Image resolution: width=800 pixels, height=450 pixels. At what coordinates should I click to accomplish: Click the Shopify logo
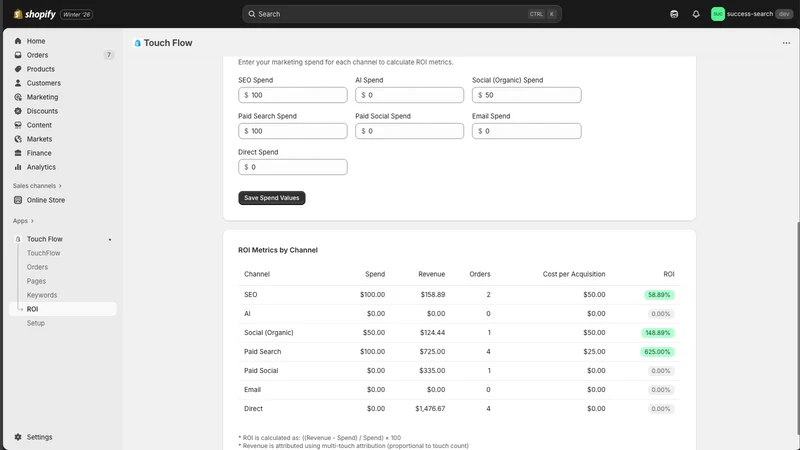pyautogui.click(x=35, y=14)
